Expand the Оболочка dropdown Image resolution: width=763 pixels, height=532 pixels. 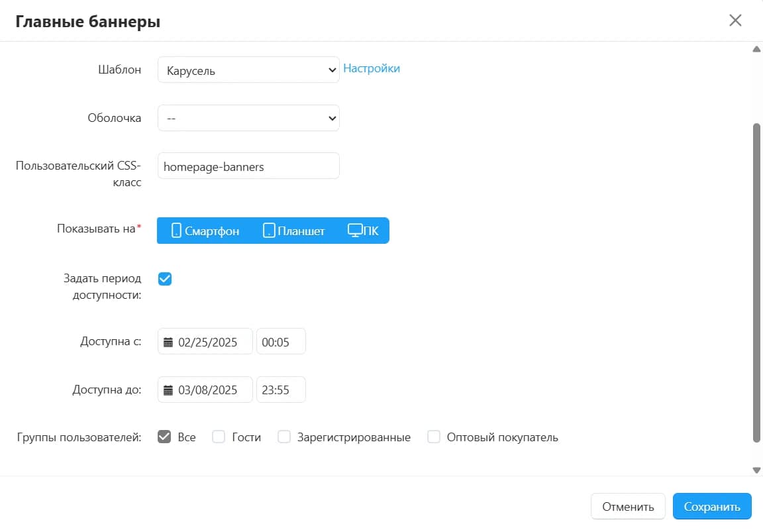tap(248, 119)
